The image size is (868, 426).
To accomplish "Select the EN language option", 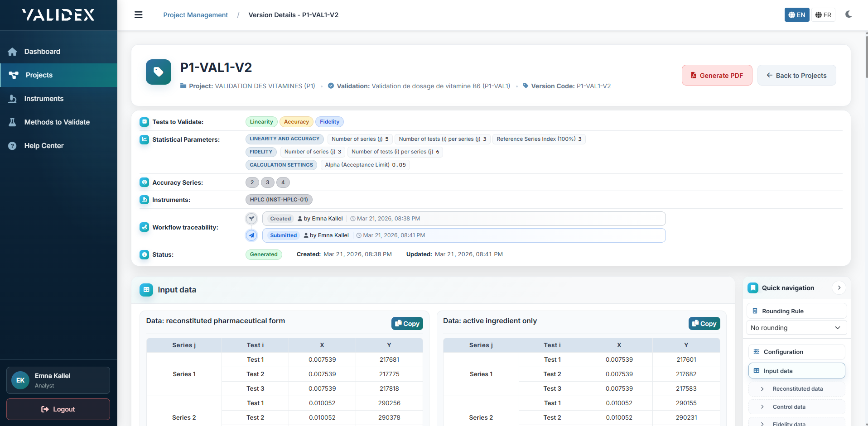I will click(x=796, y=15).
